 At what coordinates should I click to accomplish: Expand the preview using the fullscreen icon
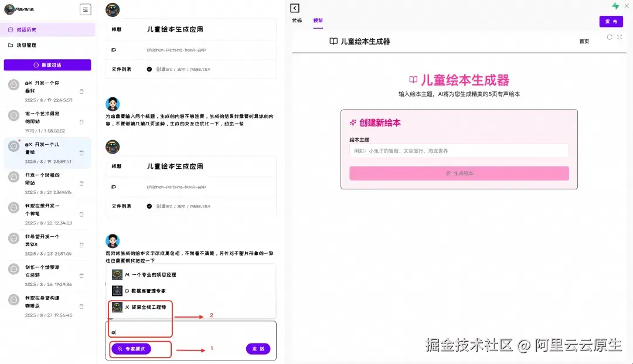point(620,37)
